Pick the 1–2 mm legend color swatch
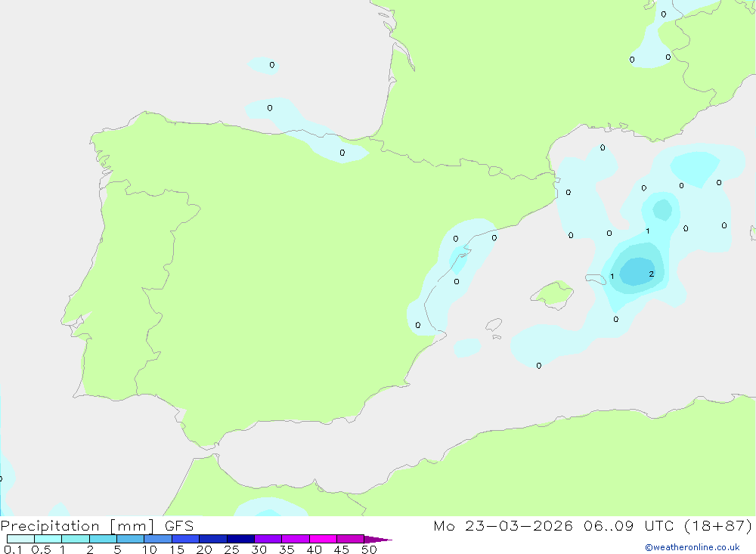The image size is (756, 554). coord(75,539)
